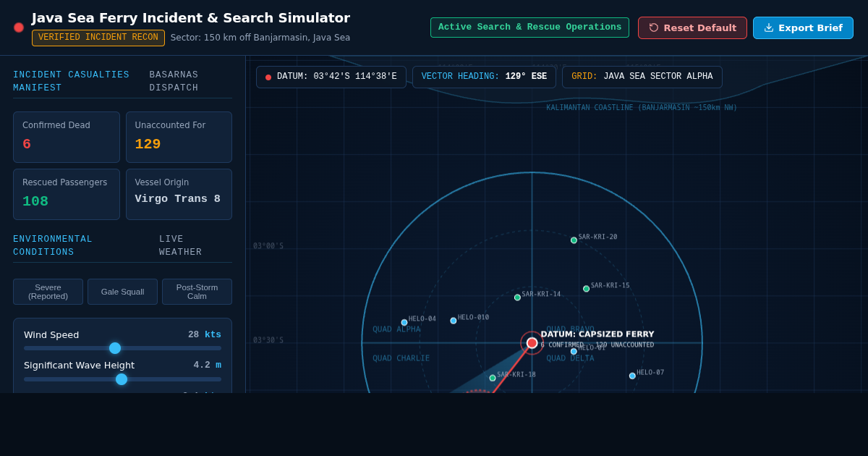Image resolution: width=868 pixels, height=456 pixels.
Task: Click the Significant Wave Height slider handle
Action: (122, 379)
